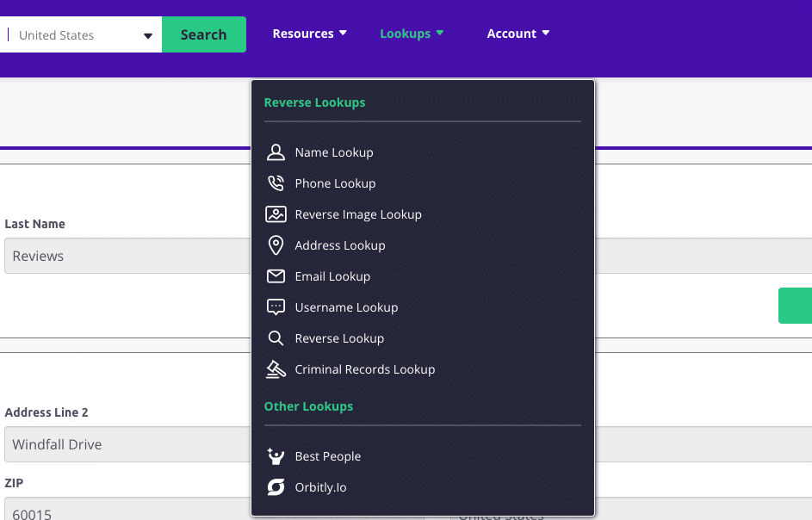Click the Phone Lookup handset icon

(276, 183)
